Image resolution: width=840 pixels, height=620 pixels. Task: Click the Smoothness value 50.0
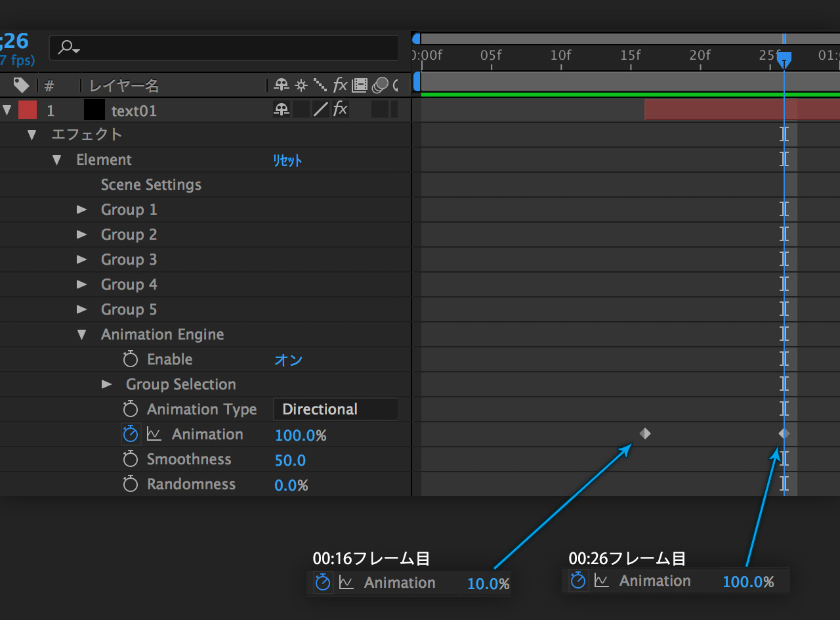click(290, 460)
